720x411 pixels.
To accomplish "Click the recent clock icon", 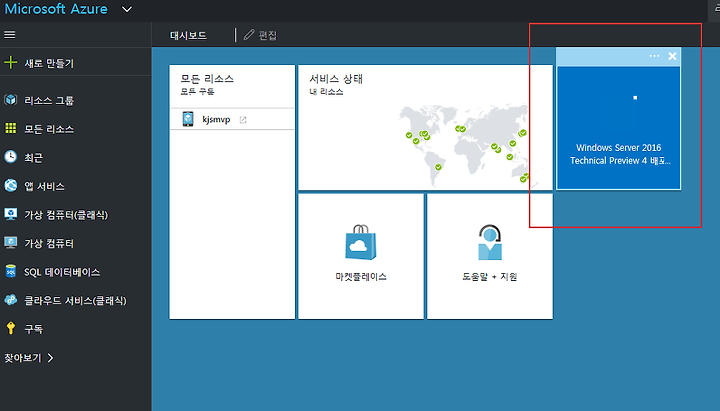I will point(11,157).
